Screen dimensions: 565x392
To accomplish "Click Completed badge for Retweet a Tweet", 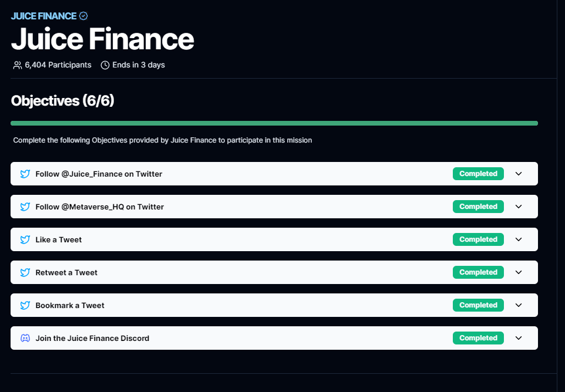I will click(x=478, y=272).
